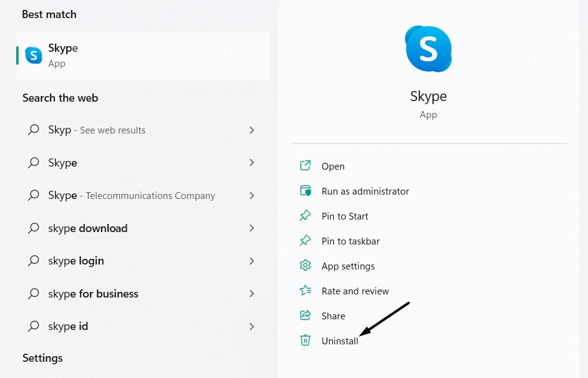
Task: Click the Pin to taskbar pin icon
Action: 305,241
